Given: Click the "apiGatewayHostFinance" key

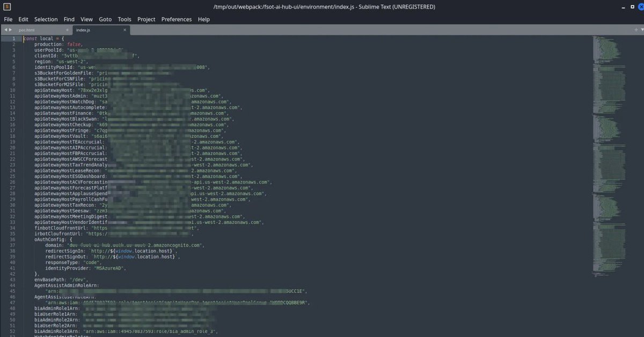Looking at the screenshot, I should click(64, 113).
